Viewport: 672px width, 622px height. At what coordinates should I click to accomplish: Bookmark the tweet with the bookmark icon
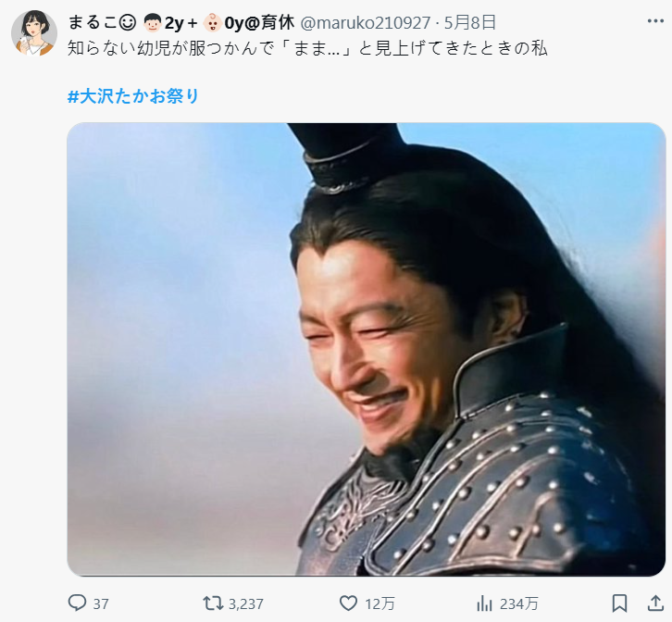[x=620, y=603]
